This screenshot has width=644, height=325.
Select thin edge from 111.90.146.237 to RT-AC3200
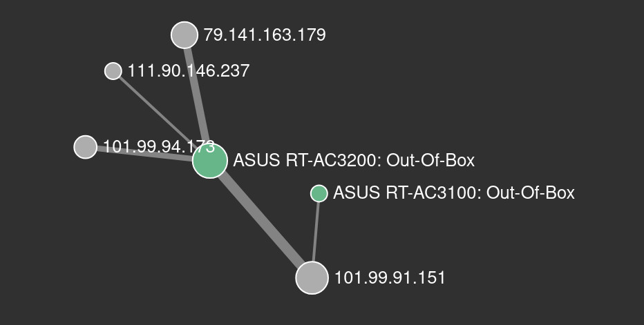point(155,110)
